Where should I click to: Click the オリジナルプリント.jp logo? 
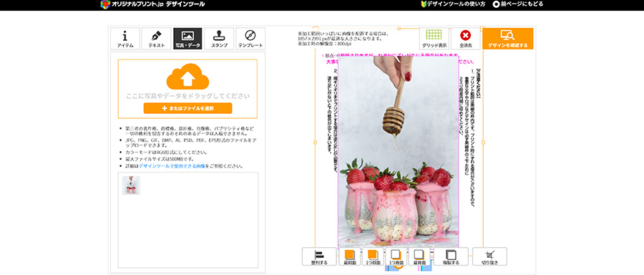(152, 4)
